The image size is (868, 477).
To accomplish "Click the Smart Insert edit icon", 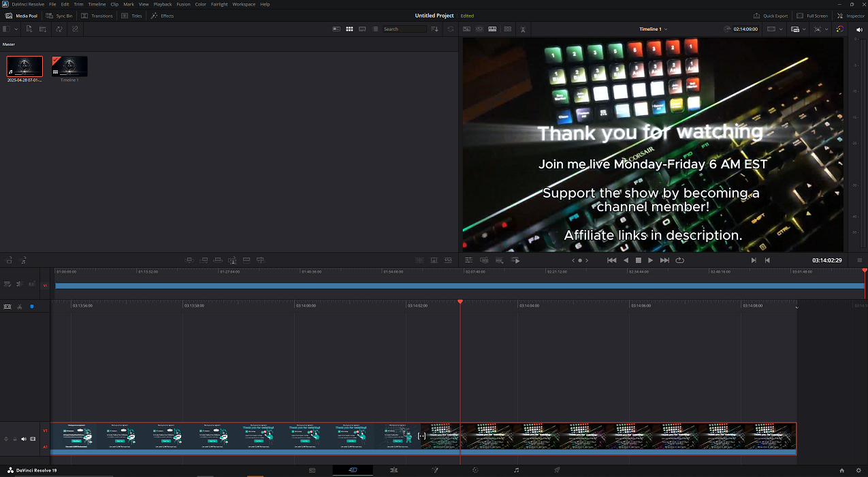I will [189, 260].
